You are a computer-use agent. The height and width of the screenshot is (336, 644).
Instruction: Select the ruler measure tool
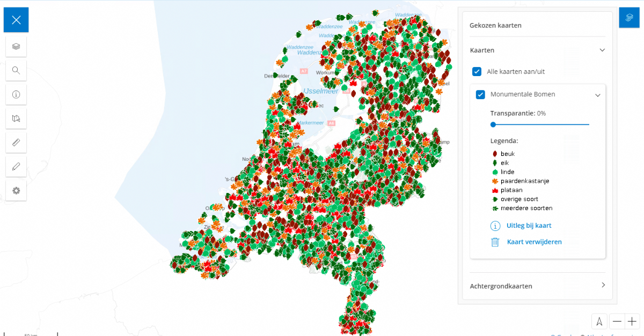pyautogui.click(x=16, y=143)
